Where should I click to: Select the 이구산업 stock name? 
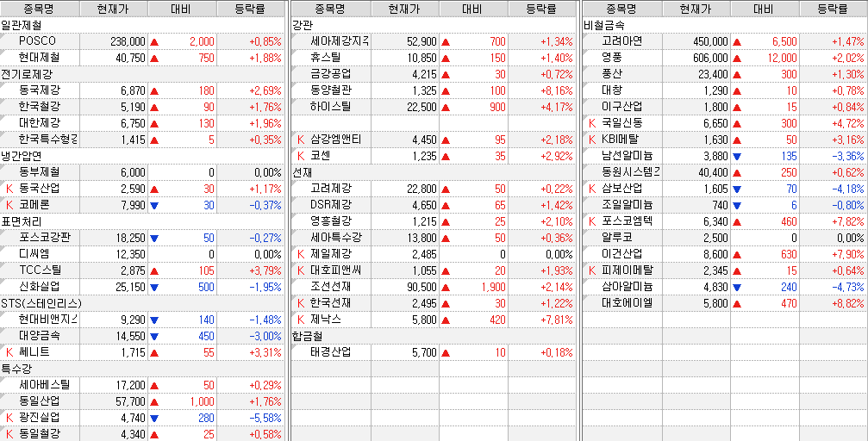tap(621, 106)
